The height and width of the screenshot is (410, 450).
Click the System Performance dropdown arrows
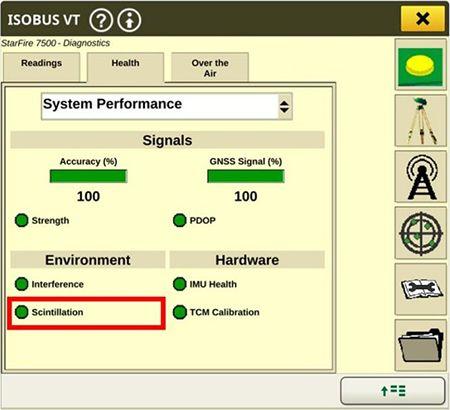click(284, 107)
